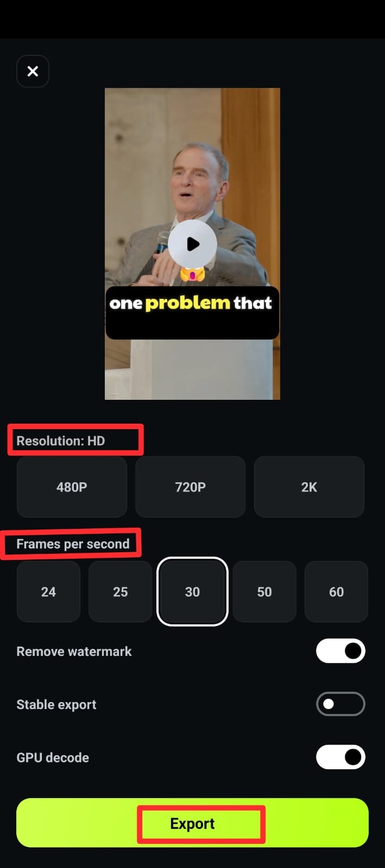Click the Frames per second heading
Image resolution: width=385 pixels, height=868 pixels.
73,544
